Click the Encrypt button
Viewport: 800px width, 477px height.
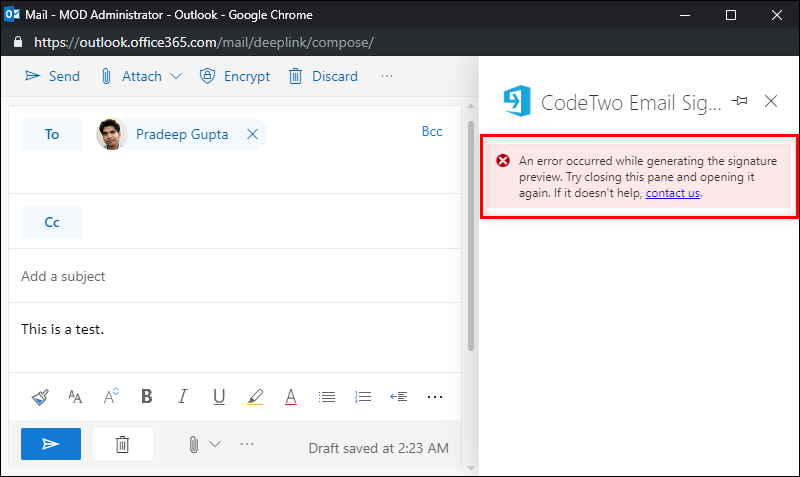click(235, 77)
